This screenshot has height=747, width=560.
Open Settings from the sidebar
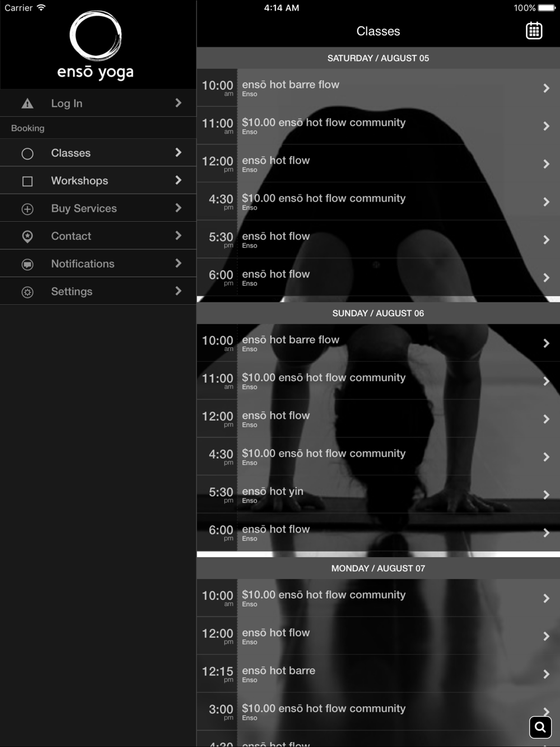click(x=98, y=291)
